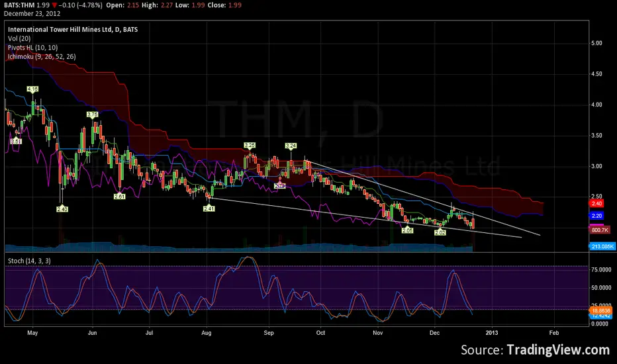
Task: Select the Ichimoku (9, 26, 52, 26) label
Action: 42,57
